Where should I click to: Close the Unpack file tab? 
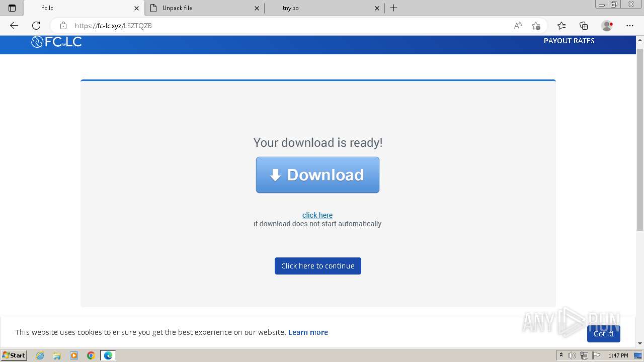point(257,8)
